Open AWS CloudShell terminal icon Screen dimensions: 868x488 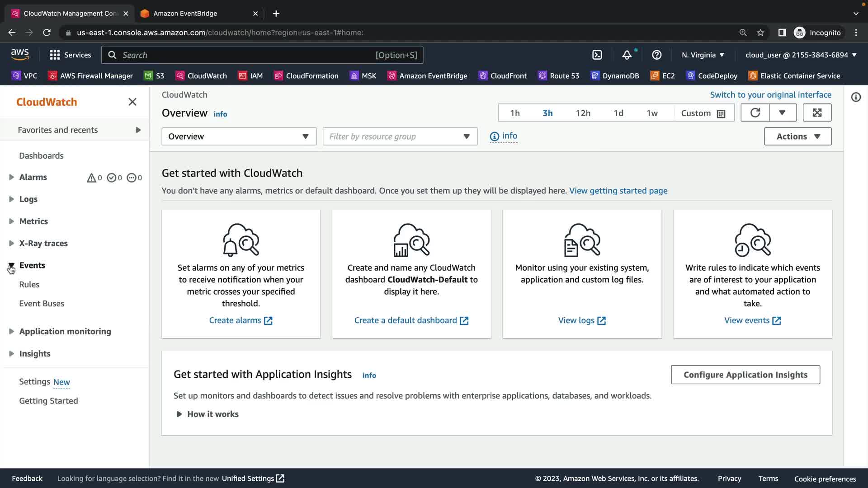click(x=597, y=55)
